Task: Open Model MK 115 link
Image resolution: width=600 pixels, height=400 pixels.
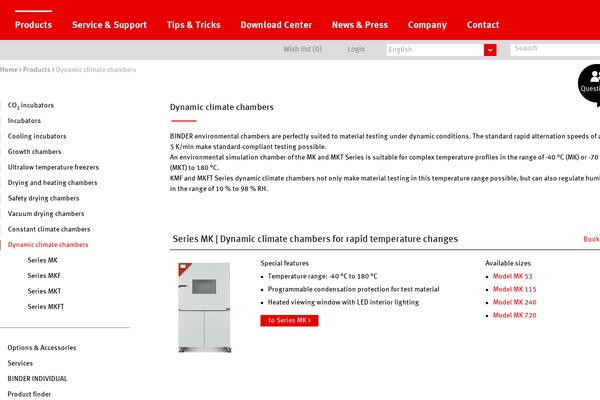Action: 514,289
